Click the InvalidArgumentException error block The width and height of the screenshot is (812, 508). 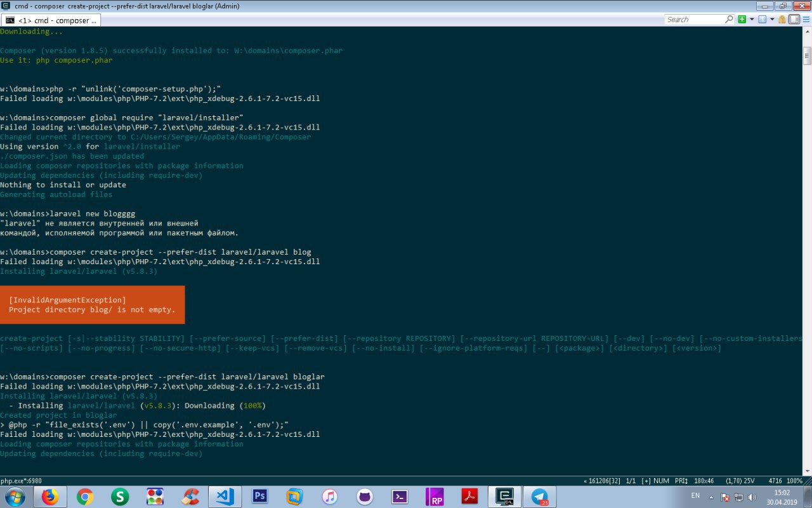tap(92, 305)
